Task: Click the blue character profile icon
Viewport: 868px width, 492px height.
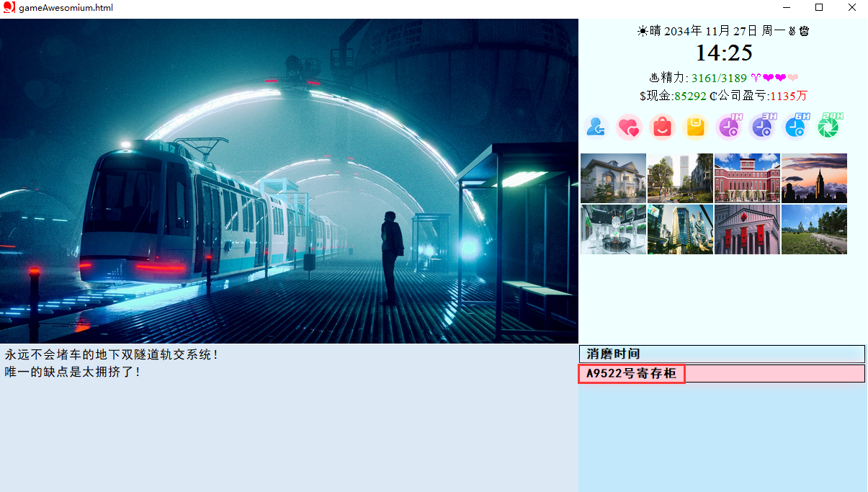Action: (x=596, y=128)
